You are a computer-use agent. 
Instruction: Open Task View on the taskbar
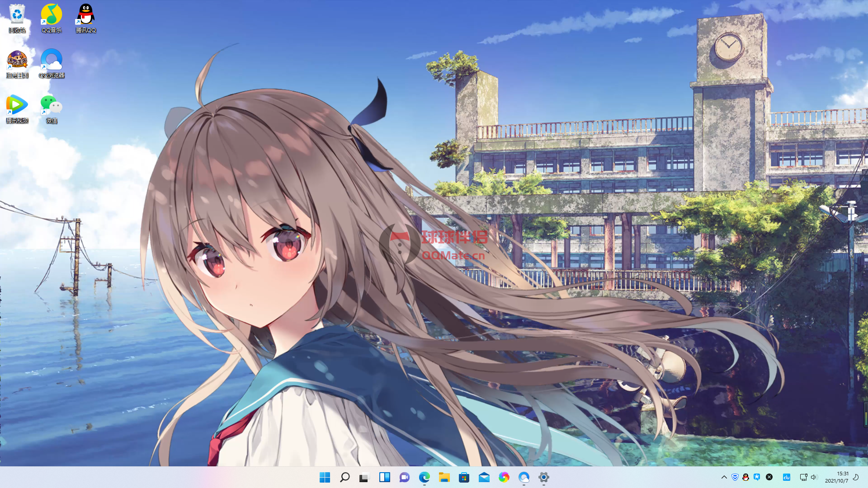[364, 477]
